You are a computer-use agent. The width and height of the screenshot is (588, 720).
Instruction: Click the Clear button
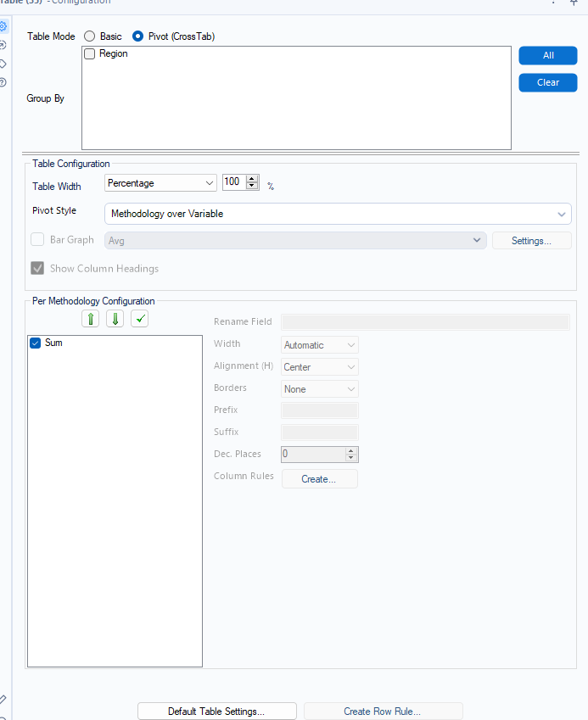pyautogui.click(x=548, y=82)
